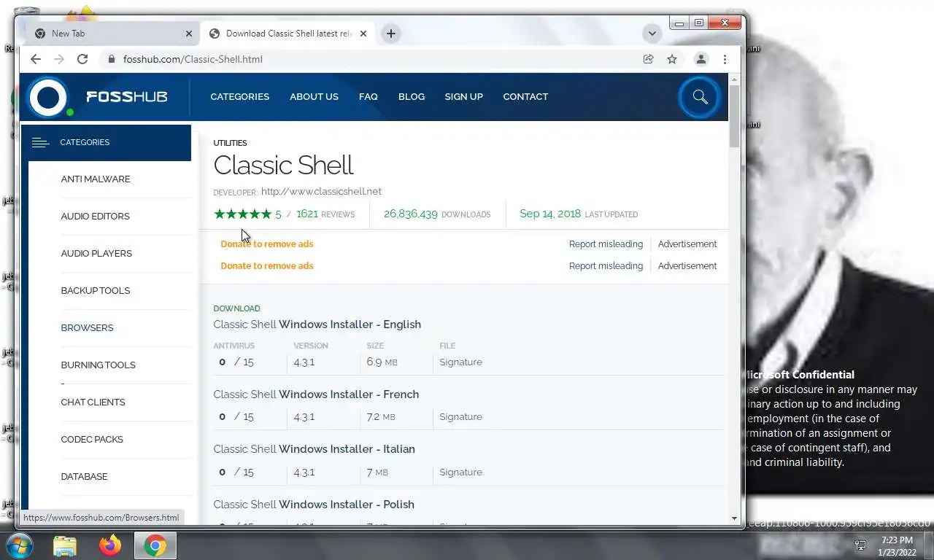The image size is (934, 560).
Task: Open ABOUT US in navigation bar
Action: click(314, 96)
